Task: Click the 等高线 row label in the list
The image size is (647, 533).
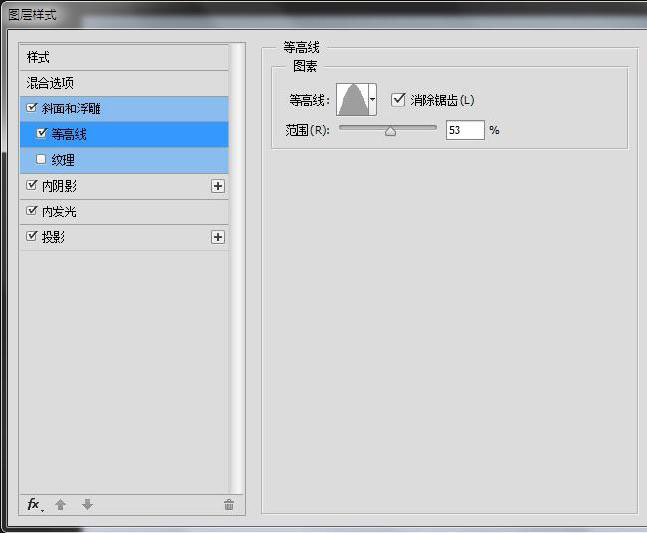Action: pos(69,134)
